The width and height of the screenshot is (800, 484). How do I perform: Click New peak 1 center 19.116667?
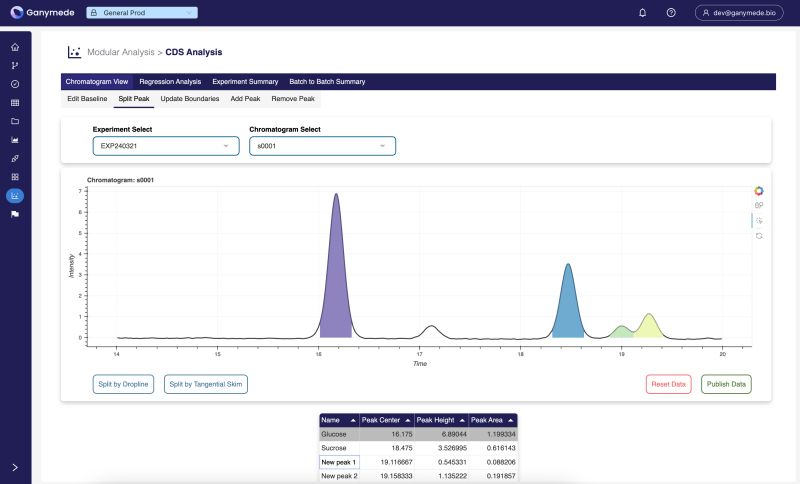pos(387,462)
